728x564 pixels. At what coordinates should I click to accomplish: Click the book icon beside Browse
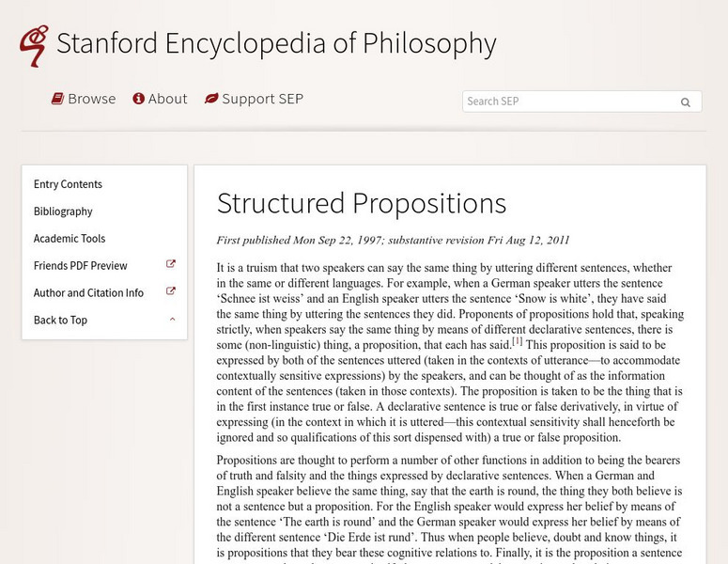(x=57, y=99)
